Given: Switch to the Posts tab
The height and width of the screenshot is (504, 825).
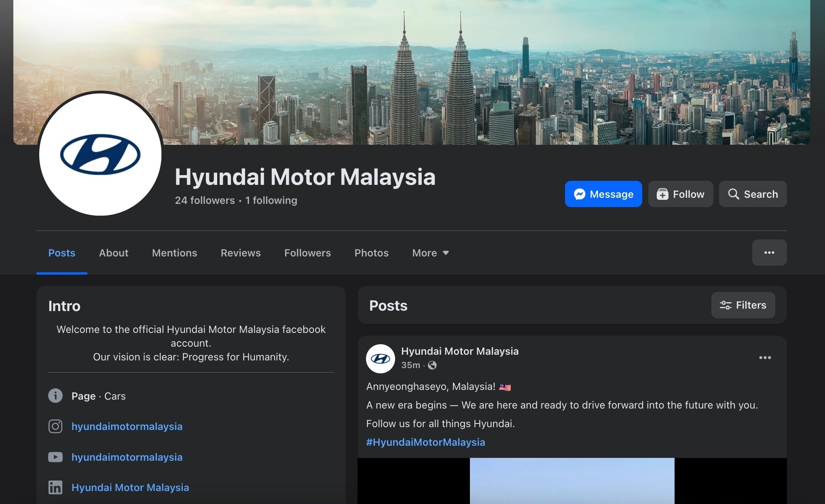Looking at the screenshot, I should tap(61, 253).
